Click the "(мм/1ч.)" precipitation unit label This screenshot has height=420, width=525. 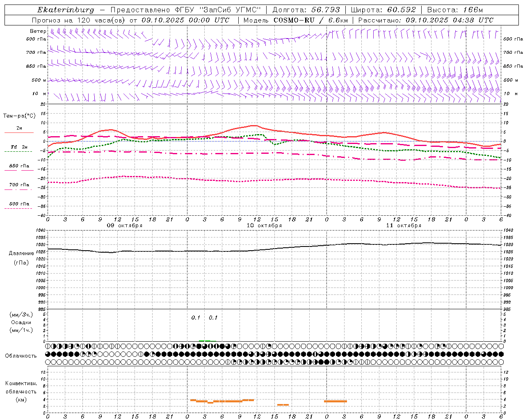pos(21,330)
